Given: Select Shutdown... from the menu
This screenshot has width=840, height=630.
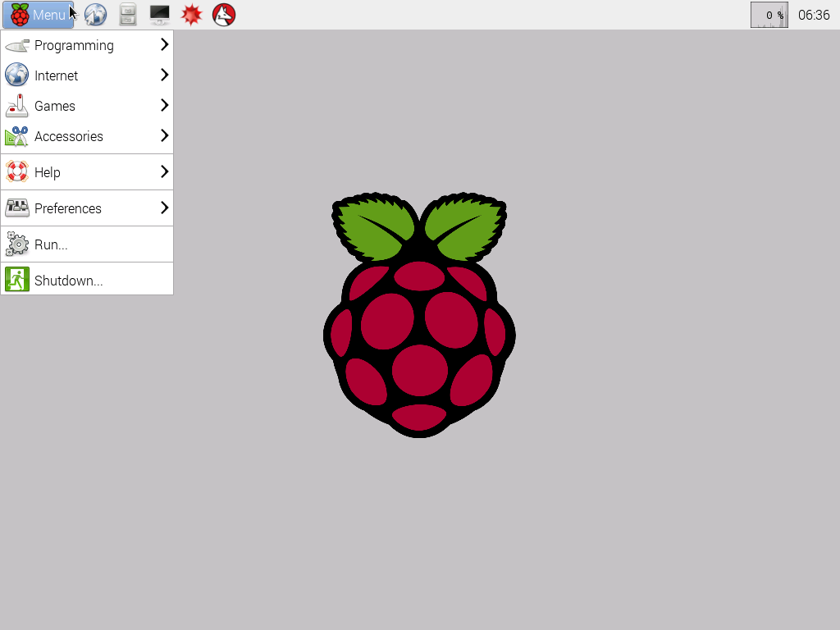Looking at the screenshot, I should 87,281.
